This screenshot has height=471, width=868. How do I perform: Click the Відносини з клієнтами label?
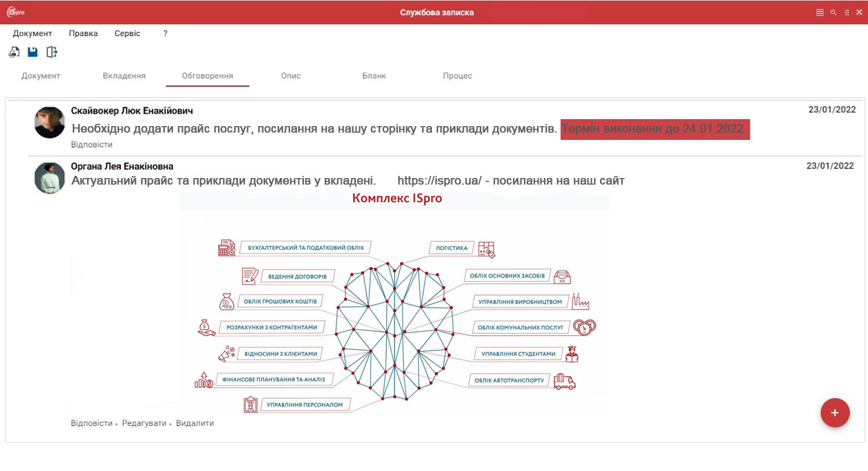280,353
